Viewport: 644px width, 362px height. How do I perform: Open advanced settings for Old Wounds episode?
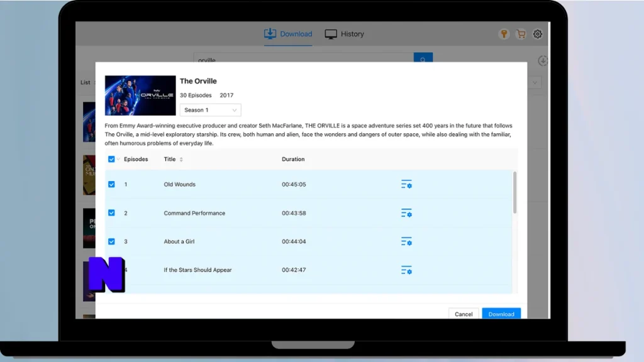[x=406, y=184]
